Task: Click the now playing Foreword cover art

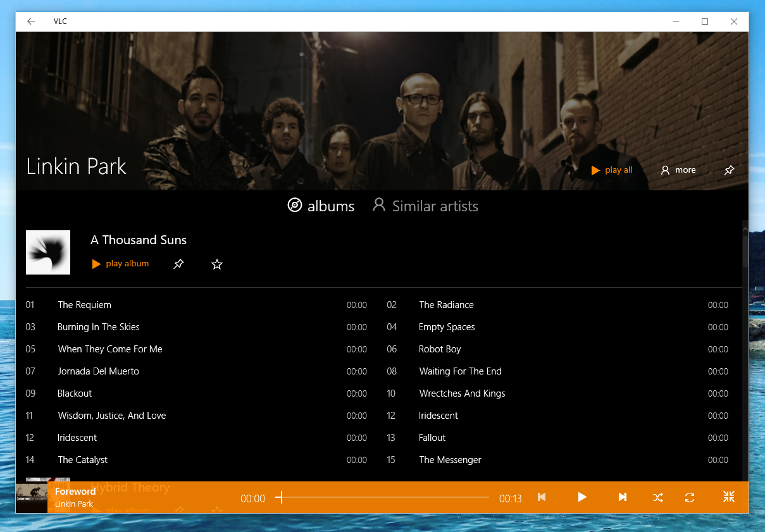Action: pyautogui.click(x=32, y=498)
